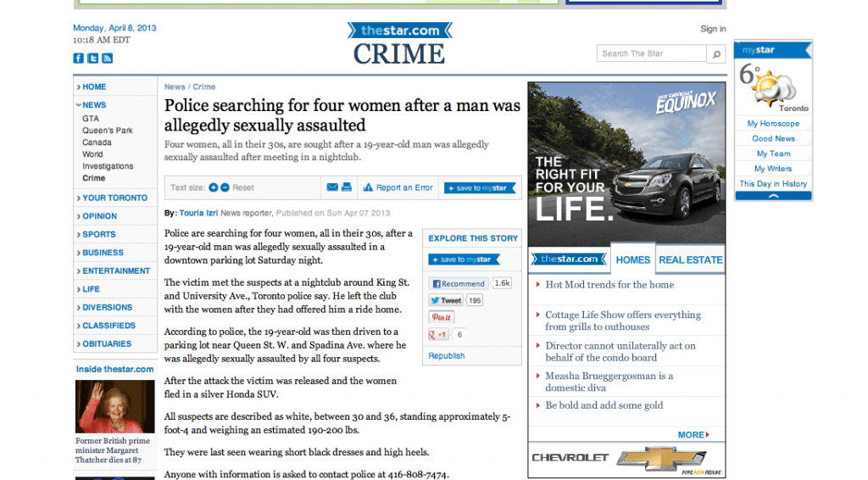This screenshot has width=868, height=480.
Task: Increase article text size with plus icon
Action: coord(214,187)
